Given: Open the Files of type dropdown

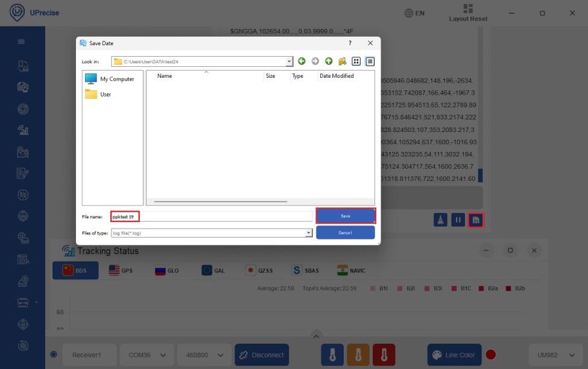Looking at the screenshot, I should (309, 233).
